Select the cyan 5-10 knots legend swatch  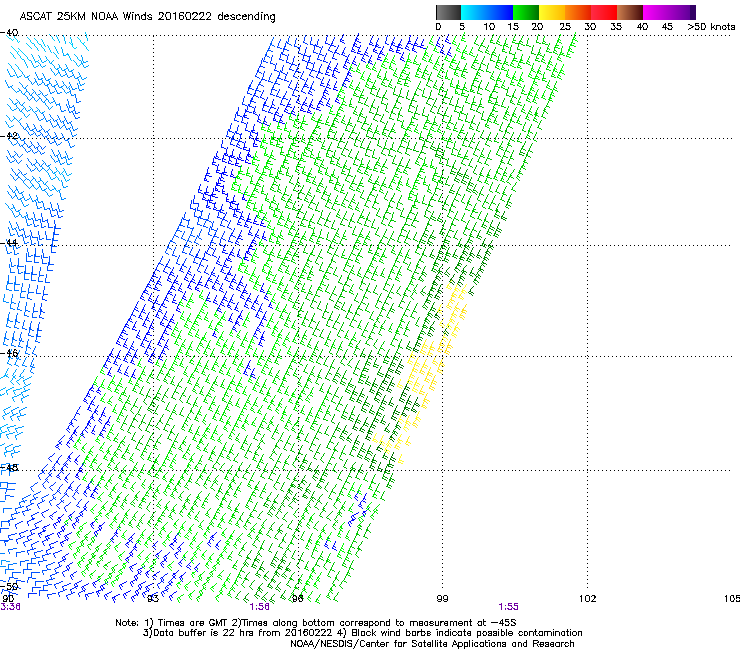[473, 12]
